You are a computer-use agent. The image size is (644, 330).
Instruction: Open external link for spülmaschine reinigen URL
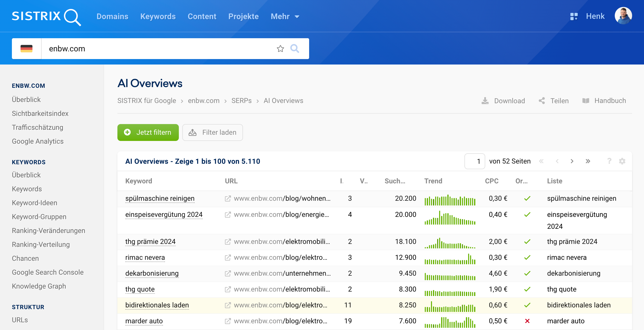click(227, 198)
